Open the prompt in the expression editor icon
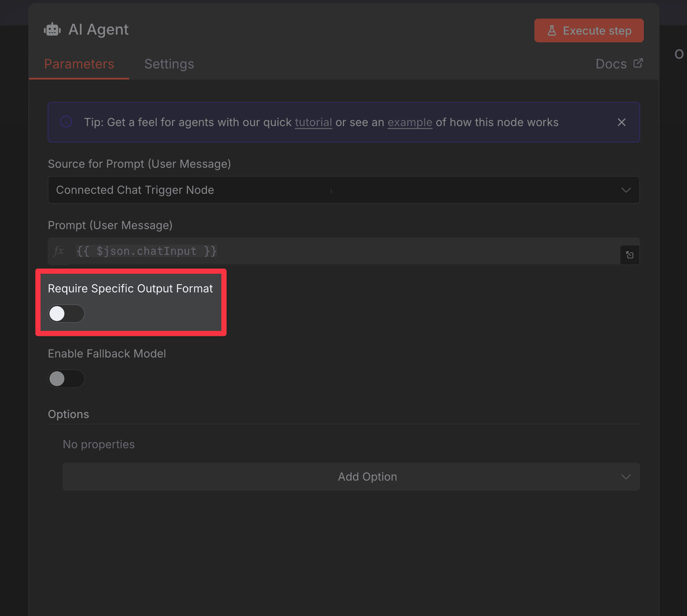This screenshot has height=616, width=687. [629, 255]
